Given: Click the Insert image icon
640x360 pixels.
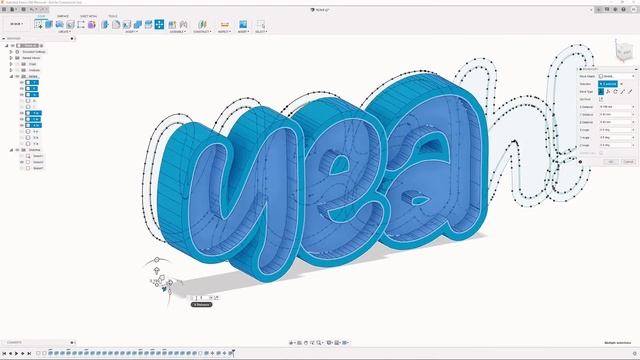Looking at the screenshot, I should point(243,24).
